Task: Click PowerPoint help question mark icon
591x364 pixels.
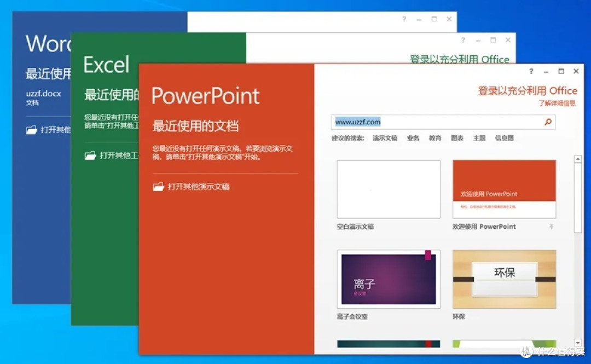Action: click(x=531, y=71)
